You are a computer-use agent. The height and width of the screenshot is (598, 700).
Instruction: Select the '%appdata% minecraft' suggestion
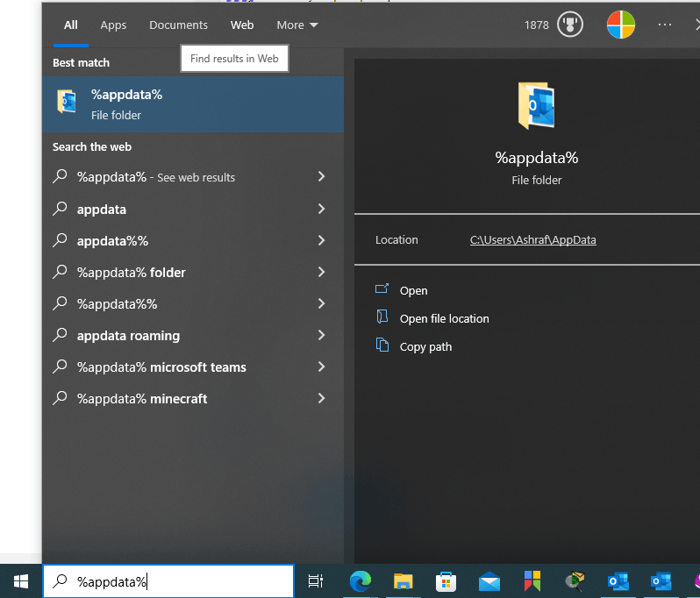[x=193, y=398]
